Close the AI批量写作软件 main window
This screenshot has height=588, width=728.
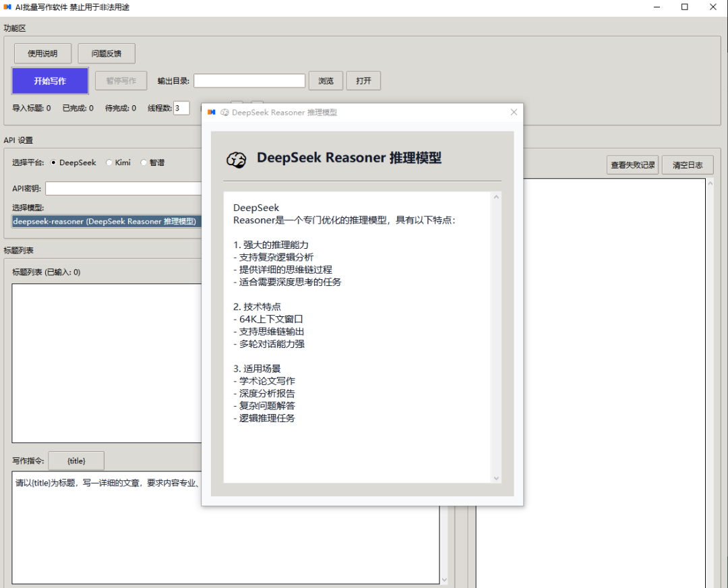(713, 7)
